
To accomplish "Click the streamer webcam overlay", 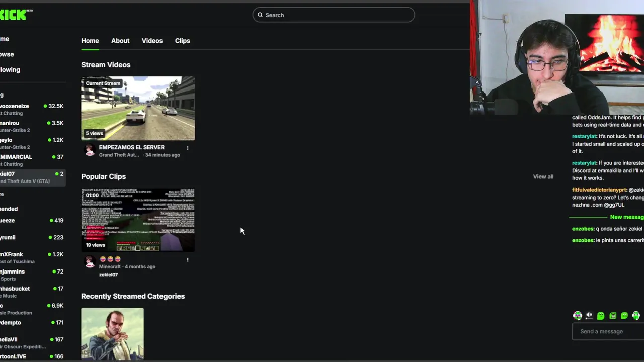I will tap(557, 57).
